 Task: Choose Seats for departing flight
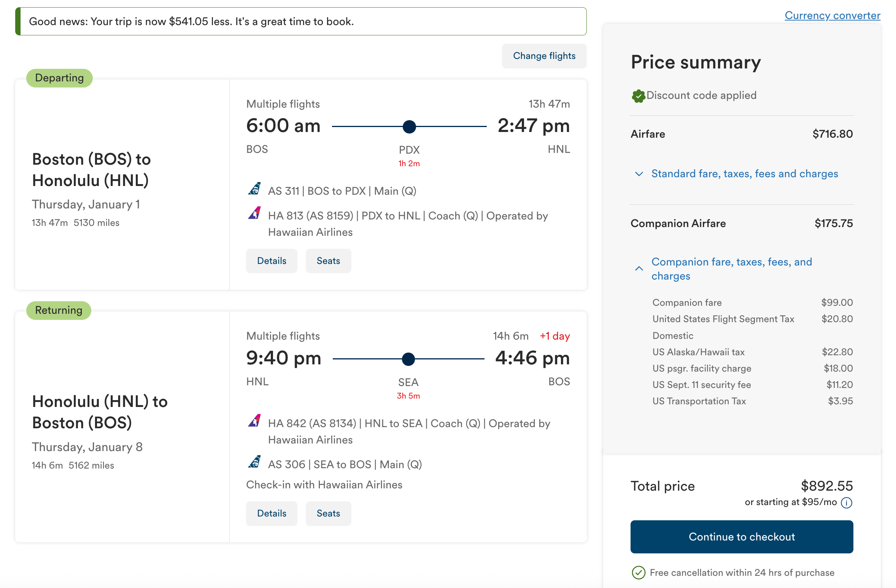tap(328, 261)
